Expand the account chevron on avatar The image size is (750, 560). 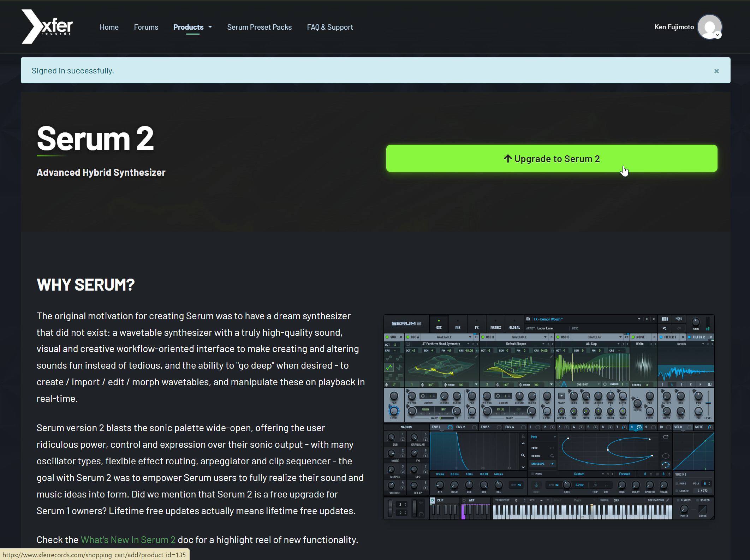point(718,35)
